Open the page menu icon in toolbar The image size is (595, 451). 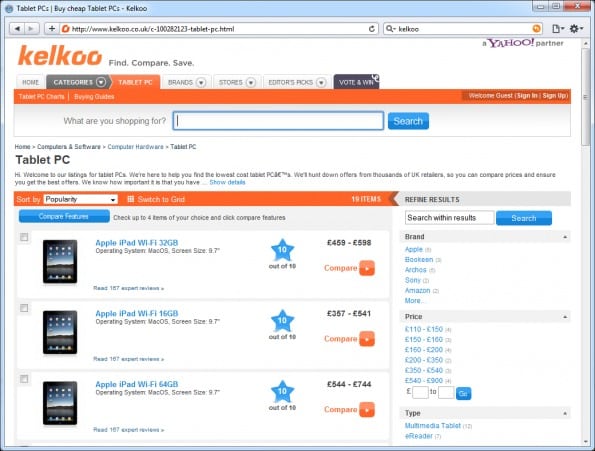[558, 29]
